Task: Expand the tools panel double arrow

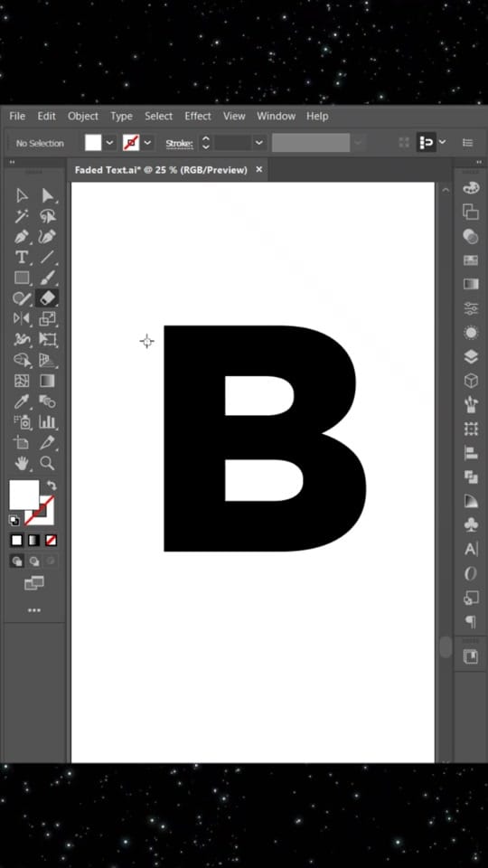Action: pos(12,162)
